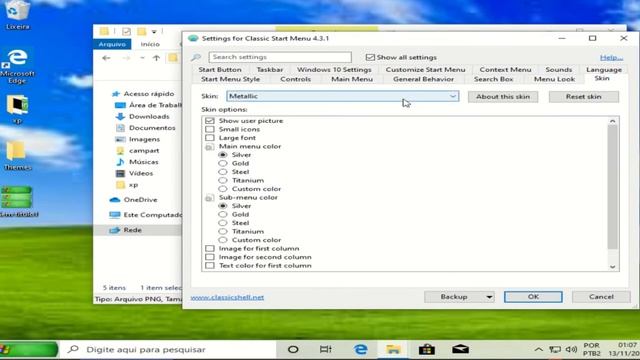The height and width of the screenshot is (360, 640).
Task: Open the Backup dropdown arrow
Action: 489,297
